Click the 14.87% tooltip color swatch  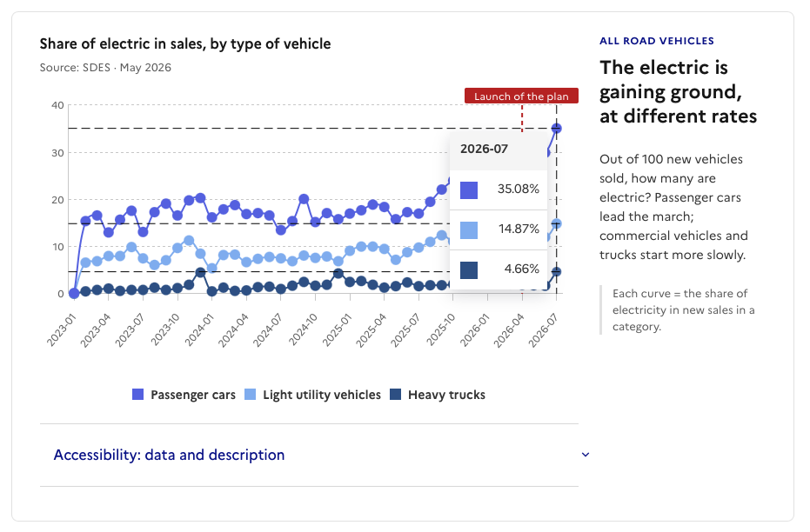(x=469, y=230)
